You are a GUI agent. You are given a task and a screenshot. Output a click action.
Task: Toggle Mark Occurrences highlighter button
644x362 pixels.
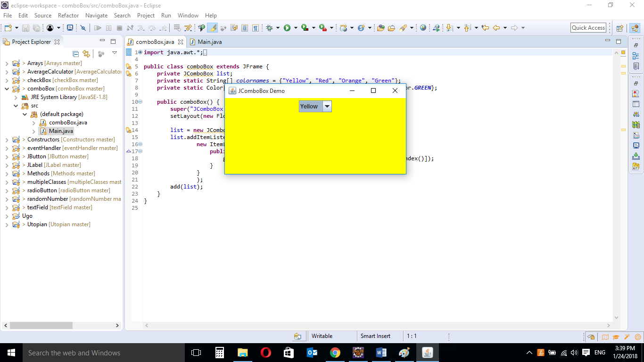click(x=212, y=28)
